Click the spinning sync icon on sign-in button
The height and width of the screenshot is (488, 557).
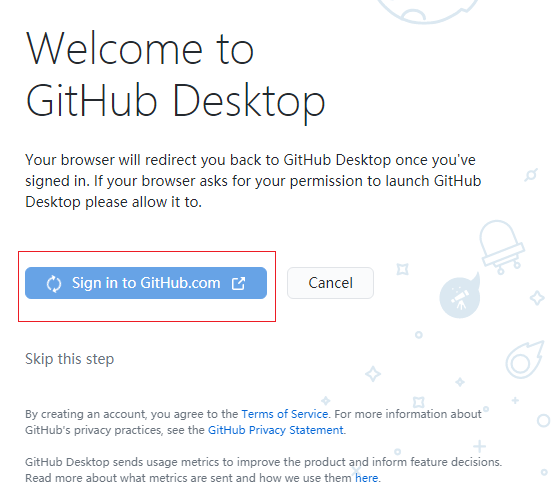(54, 283)
